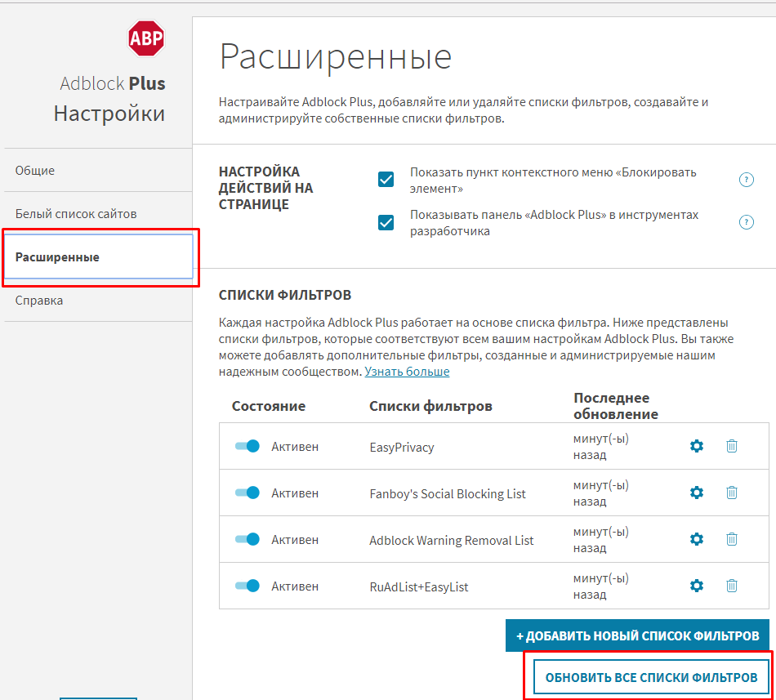Disable Adblock Warning Removal List toggle
Screen dimensions: 776x700
[x=247, y=539]
